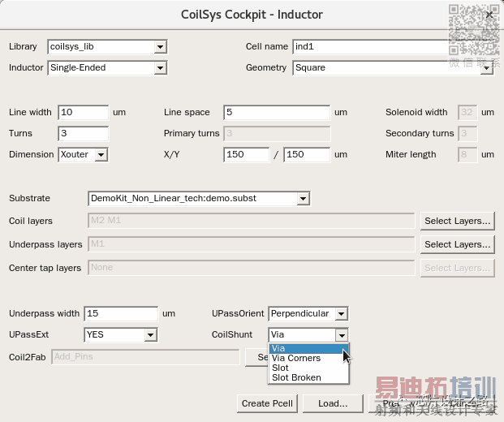Click the 'CoilShunt' label text
The height and width of the screenshot is (422, 504).
232,334
